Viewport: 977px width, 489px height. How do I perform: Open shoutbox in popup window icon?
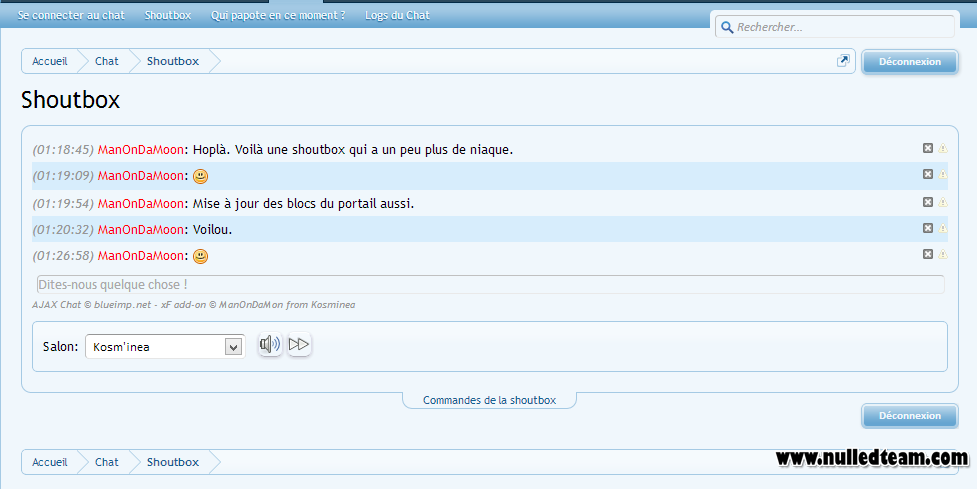pyautogui.click(x=843, y=60)
